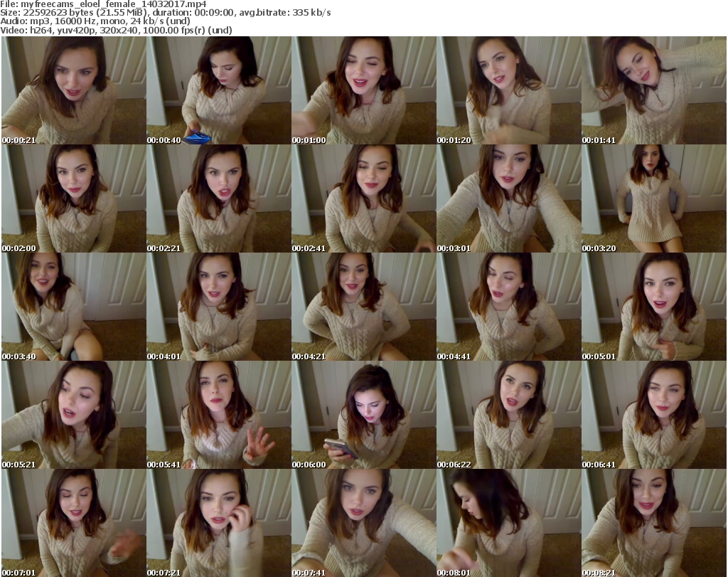The height and width of the screenshot is (577, 728).
Task: Click the file name line in the header
Action: point(104,4)
